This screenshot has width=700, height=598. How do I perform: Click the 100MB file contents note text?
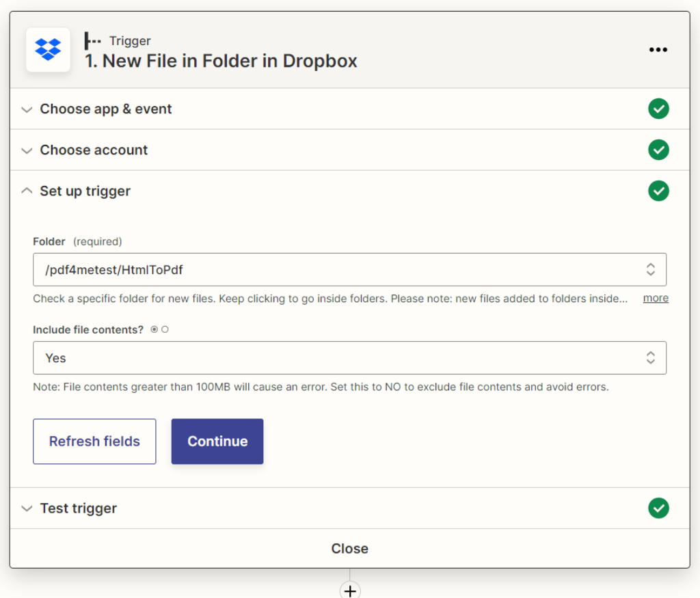click(x=321, y=387)
